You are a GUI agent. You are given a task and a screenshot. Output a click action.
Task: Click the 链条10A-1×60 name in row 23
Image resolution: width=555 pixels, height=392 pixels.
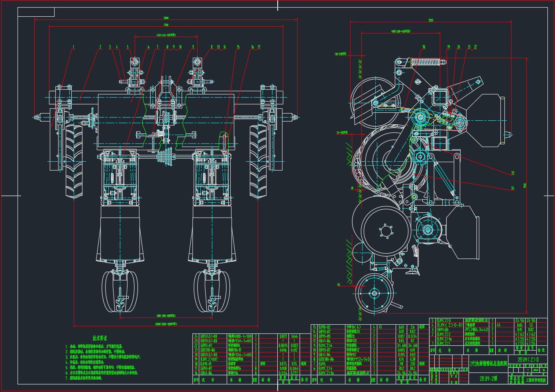point(239,341)
